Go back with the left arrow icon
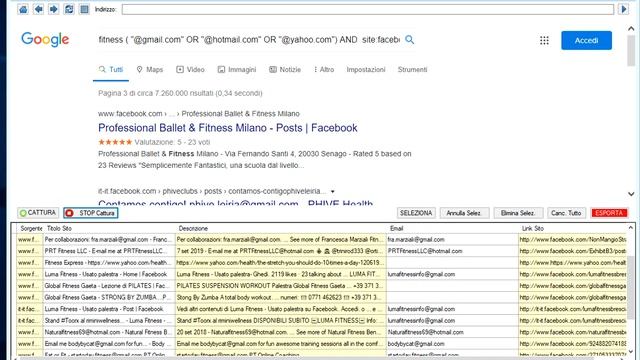Viewport: 640px width, 360px height. (38, 9)
